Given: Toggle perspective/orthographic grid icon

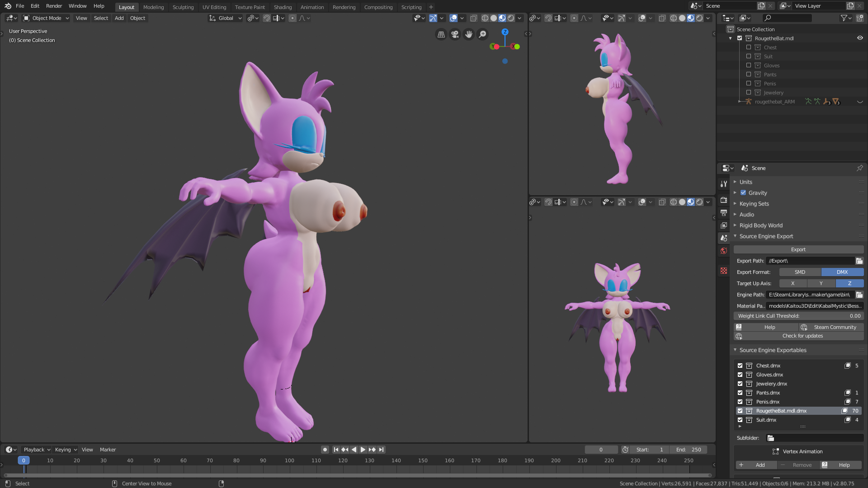Looking at the screenshot, I should pyautogui.click(x=441, y=34).
